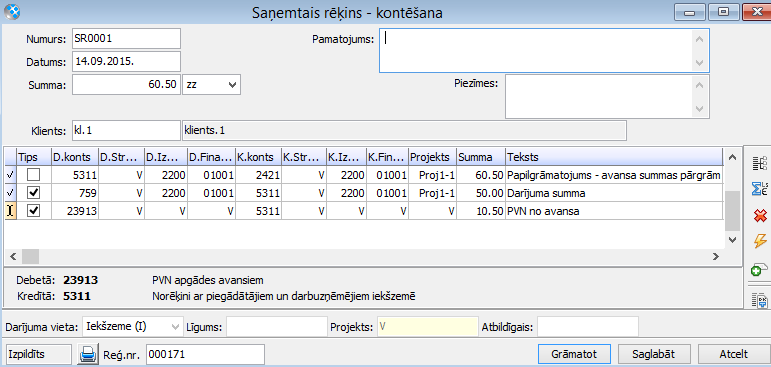Click the Izpildīts status button
The width and height of the screenshot is (771, 367).
[x=38, y=354]
